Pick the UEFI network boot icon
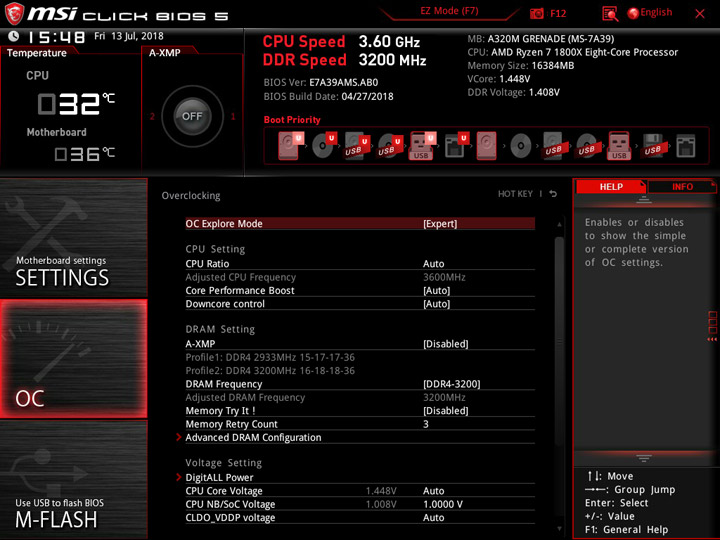This screenshot has width=720, height=540. coord(456,146)
